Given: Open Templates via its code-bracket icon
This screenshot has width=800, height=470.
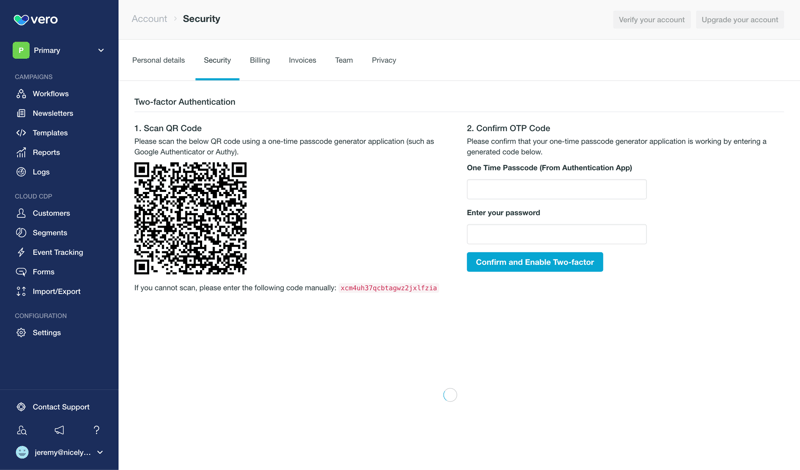Looking at the screenshot, I should tap(21, 133).
